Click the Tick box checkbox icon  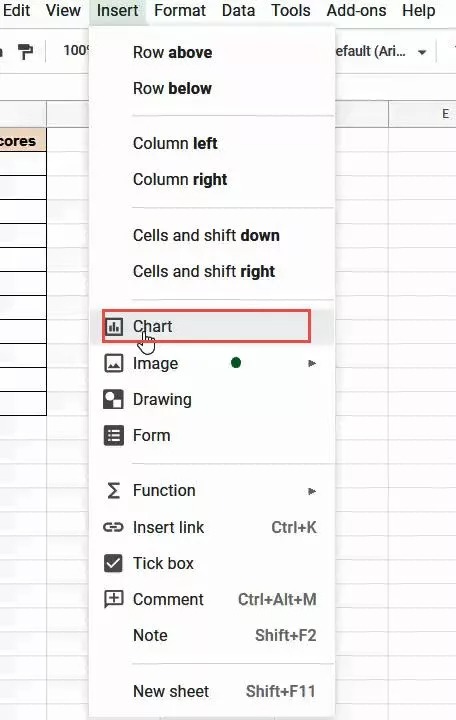coord(113,563)
